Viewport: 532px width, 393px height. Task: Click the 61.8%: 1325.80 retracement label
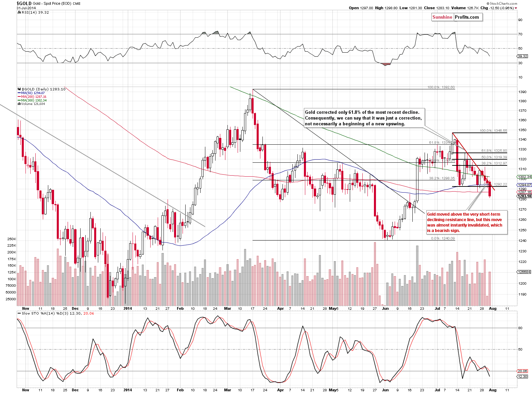pyautogui.click(x=494, y=151)
